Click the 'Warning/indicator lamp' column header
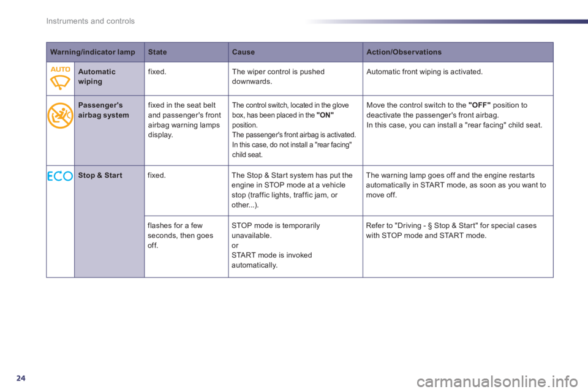 (92, 52)
